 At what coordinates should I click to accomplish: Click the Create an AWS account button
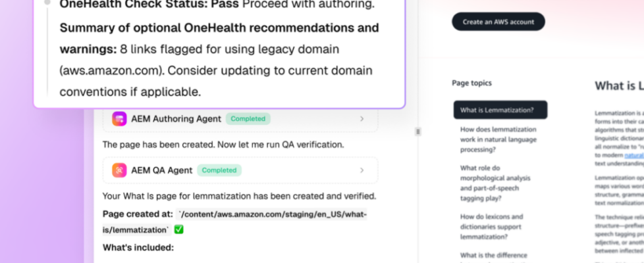498,22
